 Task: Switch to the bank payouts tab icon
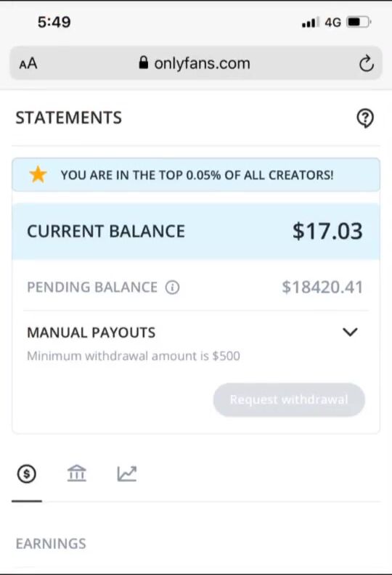click(x=77, y=473)
